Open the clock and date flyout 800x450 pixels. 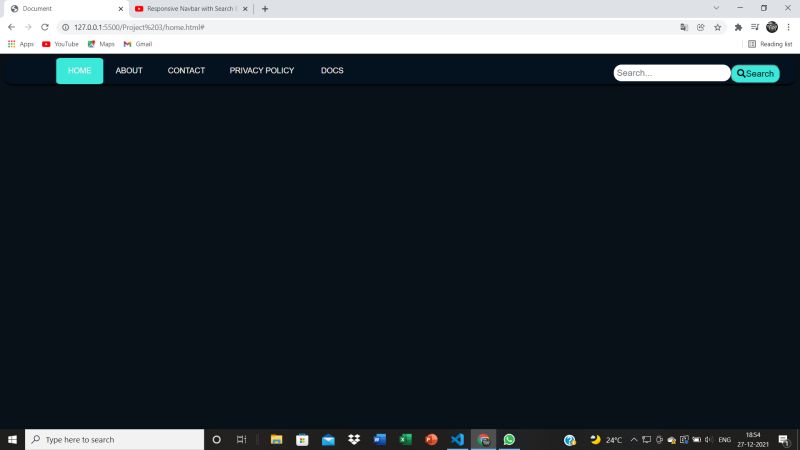(x=753, y=439)
